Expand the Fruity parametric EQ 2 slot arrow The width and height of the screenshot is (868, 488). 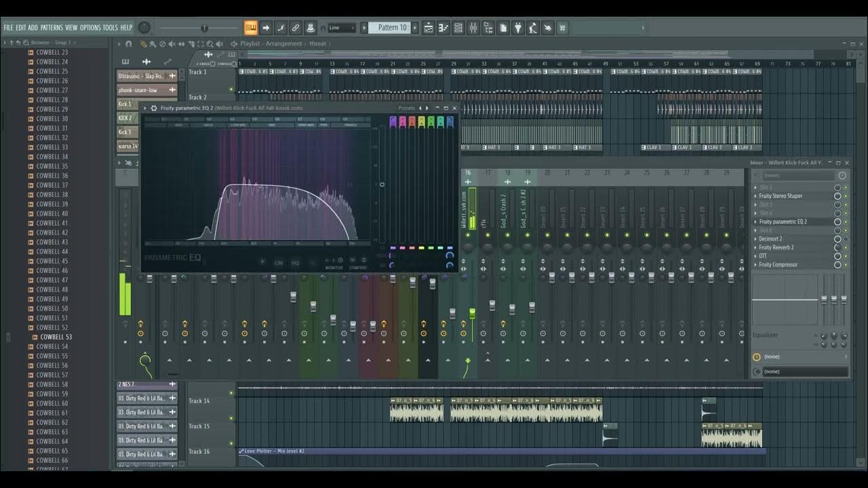tap(755, 222)
